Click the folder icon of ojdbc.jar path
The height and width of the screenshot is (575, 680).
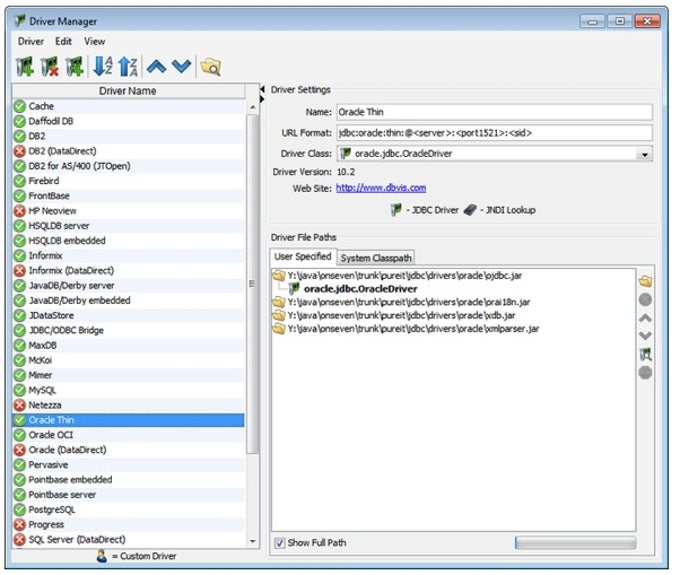278,275
